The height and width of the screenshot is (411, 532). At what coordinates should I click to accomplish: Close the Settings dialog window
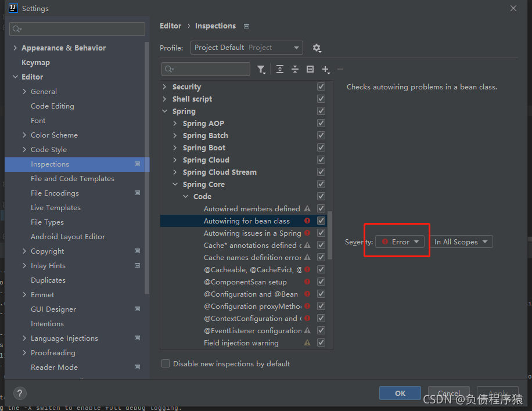pos(513,8)
